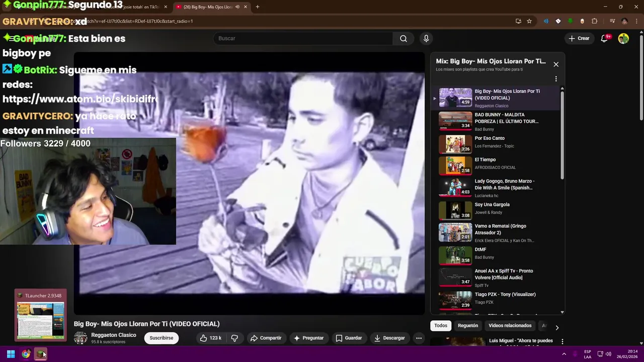The height and width of the screenshot is (362, 644).
Task: Dislike the video with thumbs down
Action: 234,338
